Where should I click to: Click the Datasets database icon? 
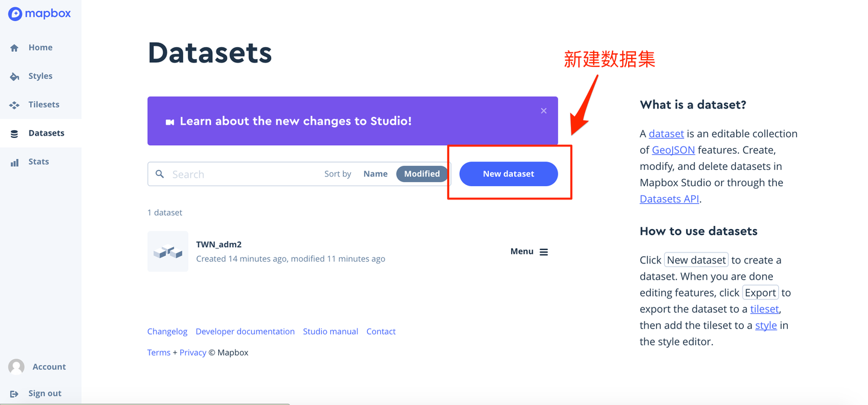pyautogui.click(x=13, y=133)
